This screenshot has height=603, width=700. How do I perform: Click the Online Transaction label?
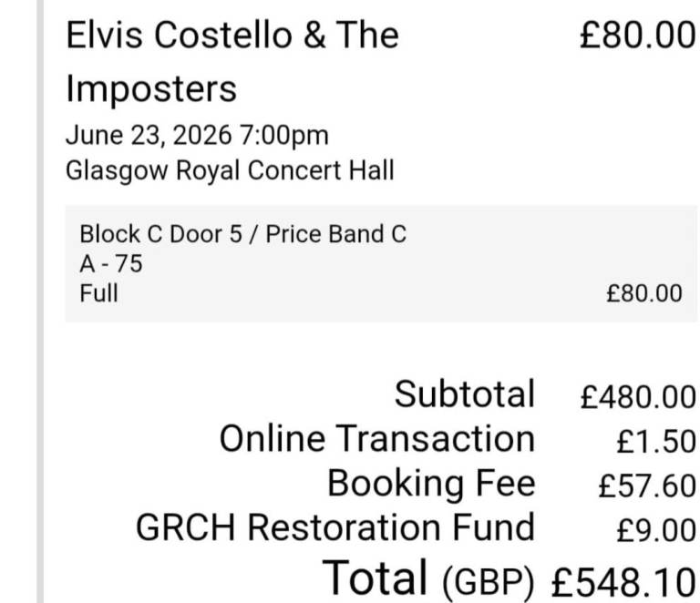point(377,439)
